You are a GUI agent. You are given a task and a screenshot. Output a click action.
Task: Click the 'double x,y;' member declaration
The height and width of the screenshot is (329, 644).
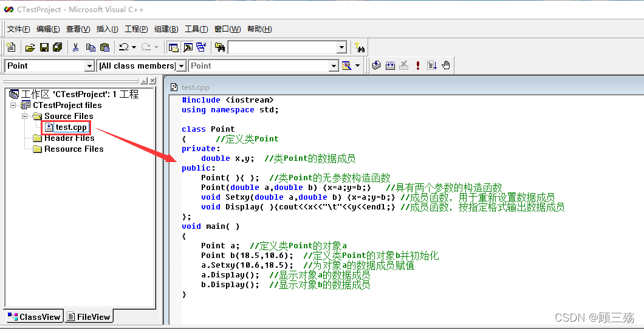228,158
